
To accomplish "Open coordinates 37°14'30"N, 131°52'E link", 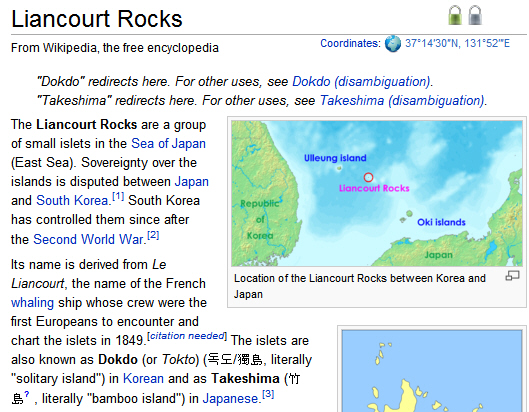I will coord(457,44).
